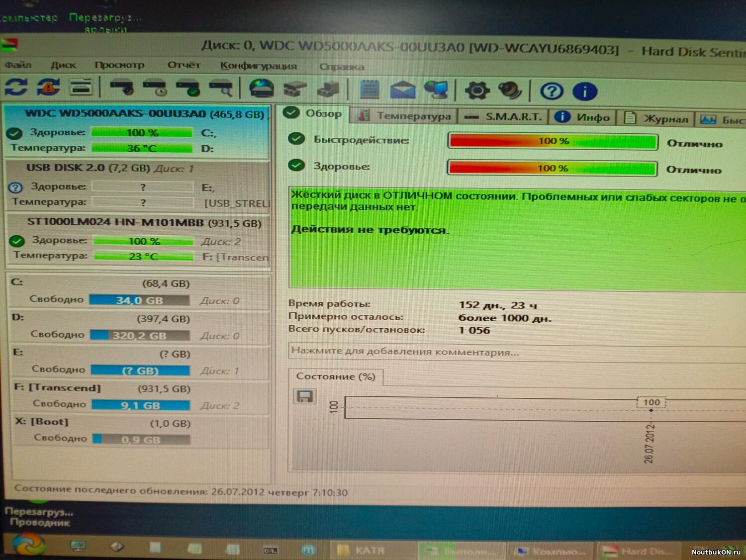
Task: Open the Диск menu
Action: point(63,65)
